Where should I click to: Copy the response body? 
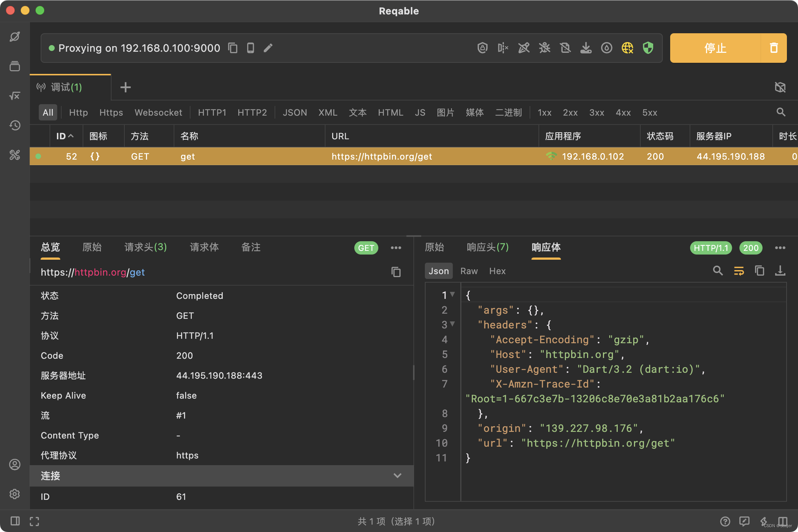(760, 271)
